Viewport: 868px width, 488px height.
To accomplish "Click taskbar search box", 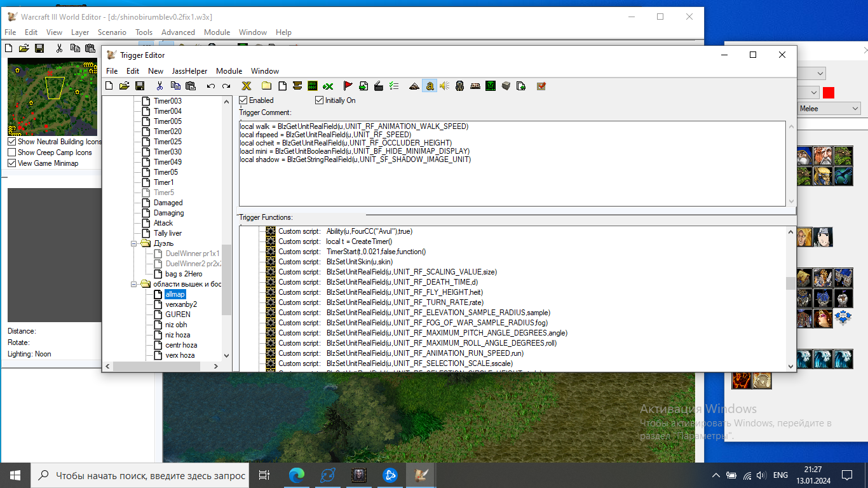I will click(140, 475).
